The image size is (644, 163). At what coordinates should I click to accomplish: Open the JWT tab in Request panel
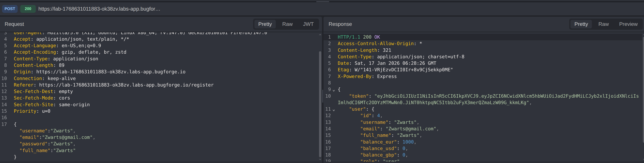(x=308, y=24)
